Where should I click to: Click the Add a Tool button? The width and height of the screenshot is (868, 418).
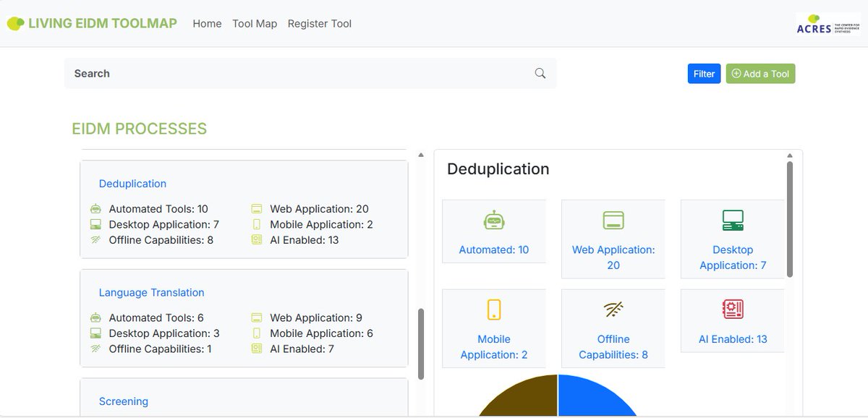(760, 73)
